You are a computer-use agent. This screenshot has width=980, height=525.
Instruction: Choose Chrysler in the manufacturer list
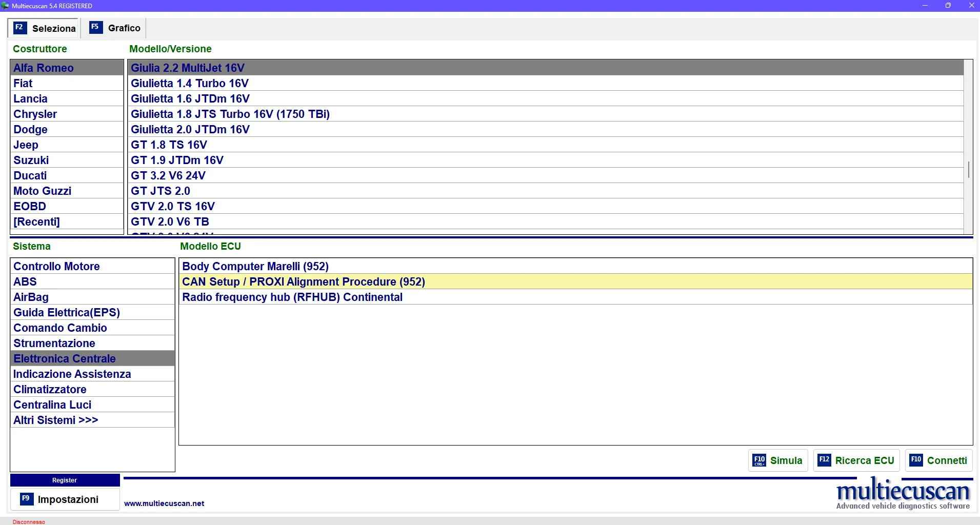(x=67, y=114)
